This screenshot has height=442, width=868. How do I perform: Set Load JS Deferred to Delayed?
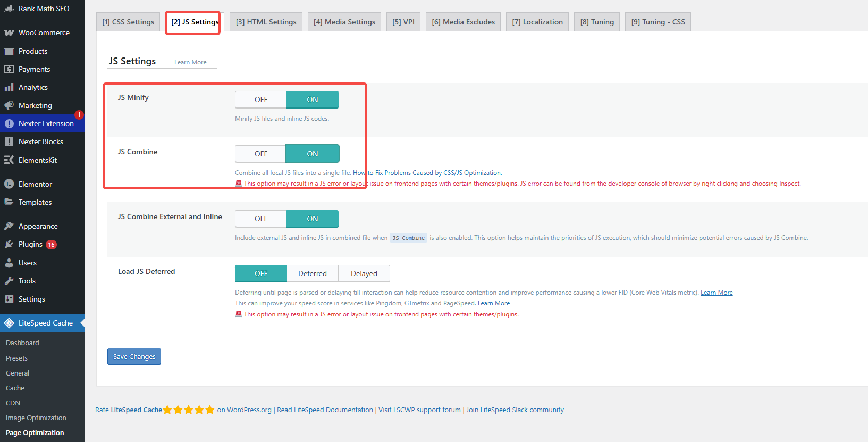[364, 273]
